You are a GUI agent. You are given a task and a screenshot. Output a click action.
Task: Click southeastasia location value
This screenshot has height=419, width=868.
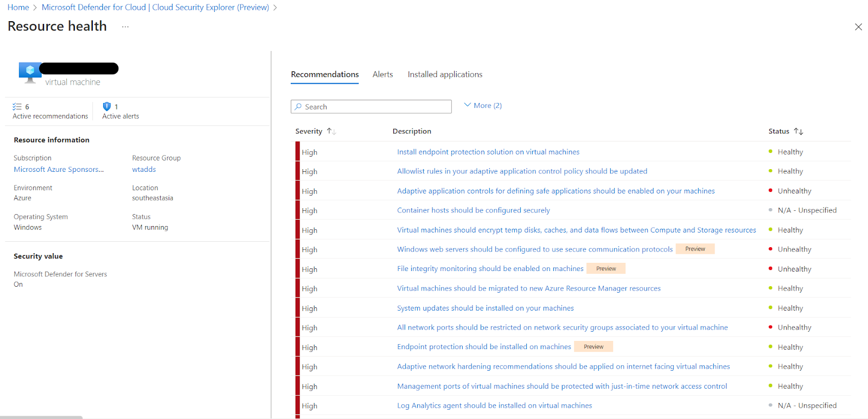pos(152,198)
